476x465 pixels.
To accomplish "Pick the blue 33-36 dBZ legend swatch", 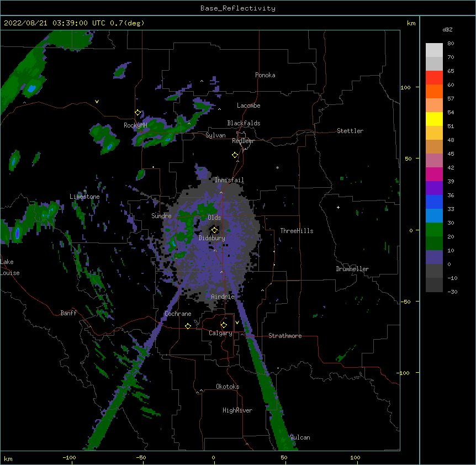I will pos(434,202).
